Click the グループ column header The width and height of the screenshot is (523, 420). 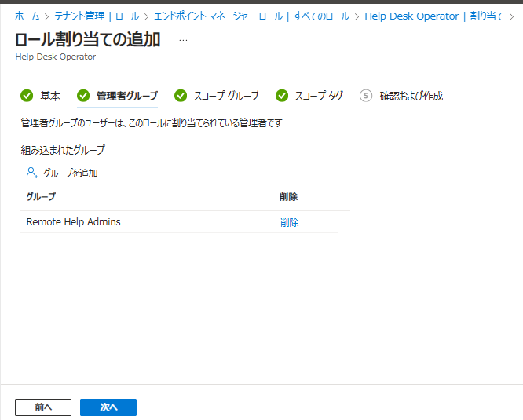tap(41, 197)
